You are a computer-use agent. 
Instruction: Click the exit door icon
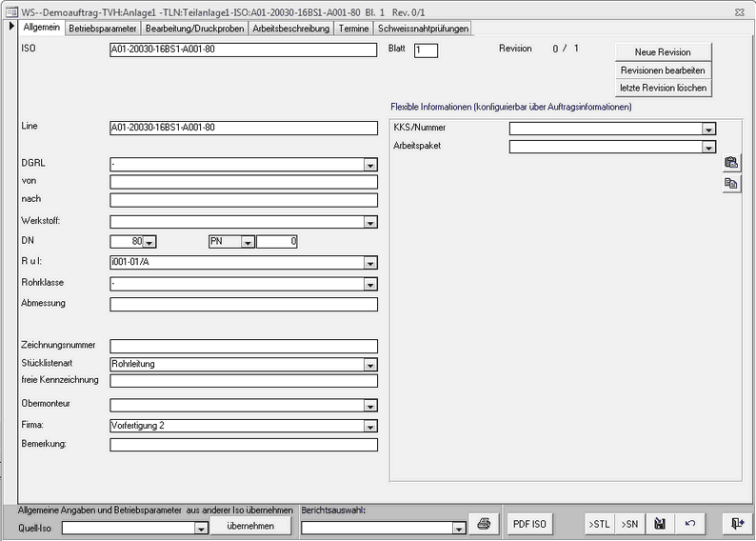[x=737, y=523]
